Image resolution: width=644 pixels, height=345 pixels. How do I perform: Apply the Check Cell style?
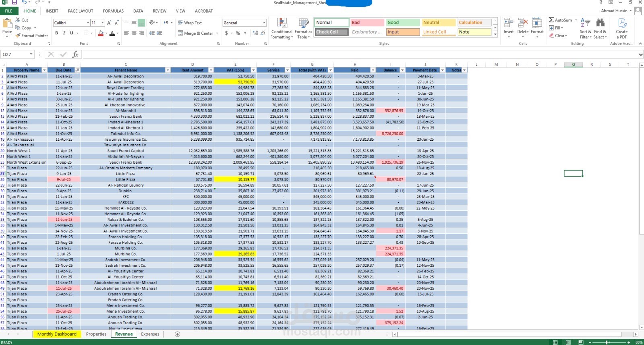click(x=332, y=32)
